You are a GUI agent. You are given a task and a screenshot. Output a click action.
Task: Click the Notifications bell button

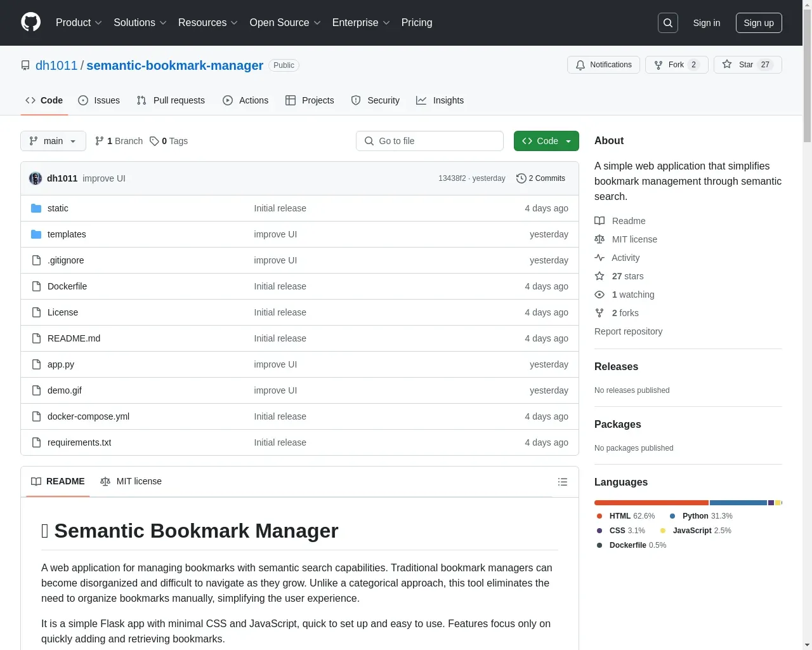click(x=603, y=65)
